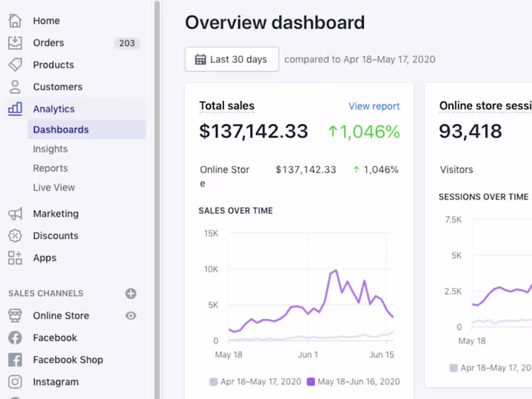Click the View report link
This screenshot has height=399, width=532.
point(374,106)
